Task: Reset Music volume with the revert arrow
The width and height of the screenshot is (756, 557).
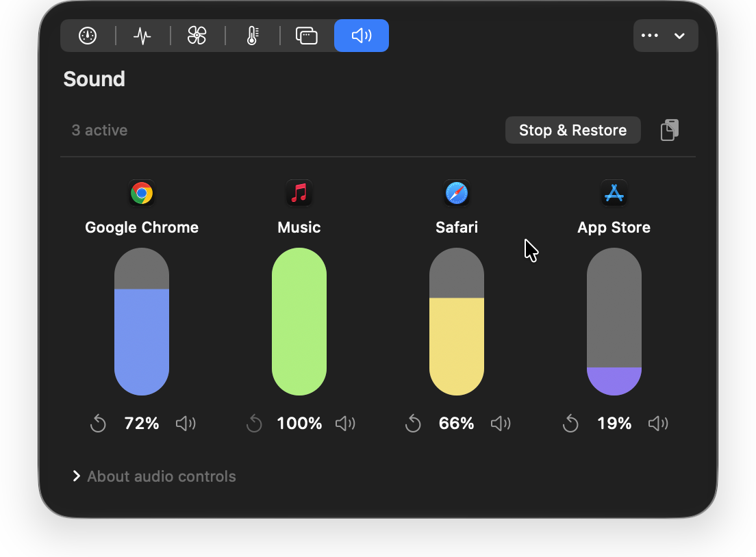Action: coord(254,423)
